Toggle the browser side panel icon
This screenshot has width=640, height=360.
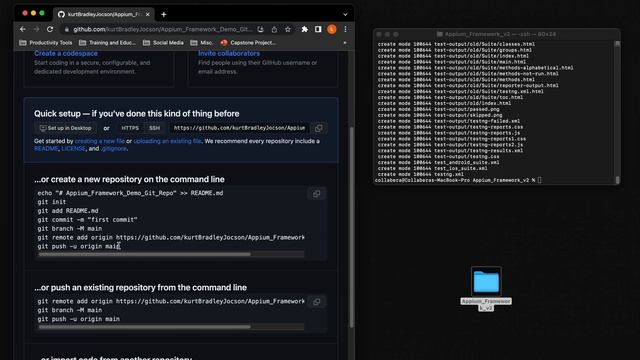[318, 29]
